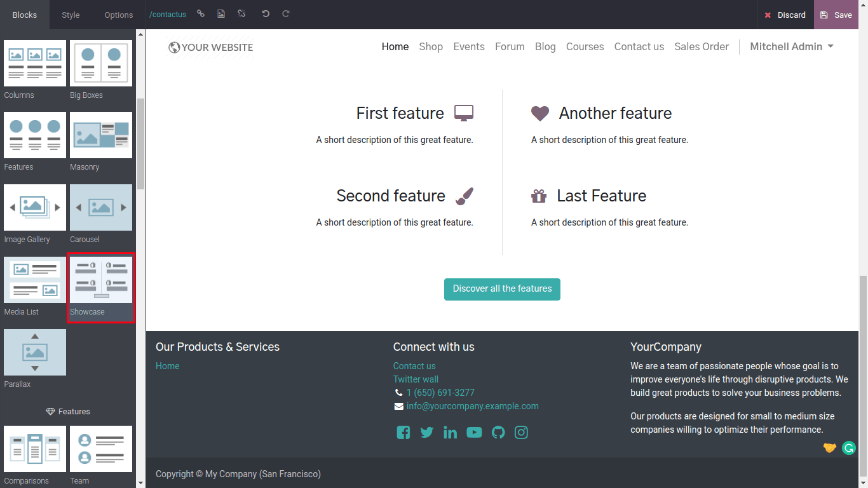Screen dimensions: 868x488
Task: Select the Parallax block
Action: pyautogui.click(x=35, y=353)
